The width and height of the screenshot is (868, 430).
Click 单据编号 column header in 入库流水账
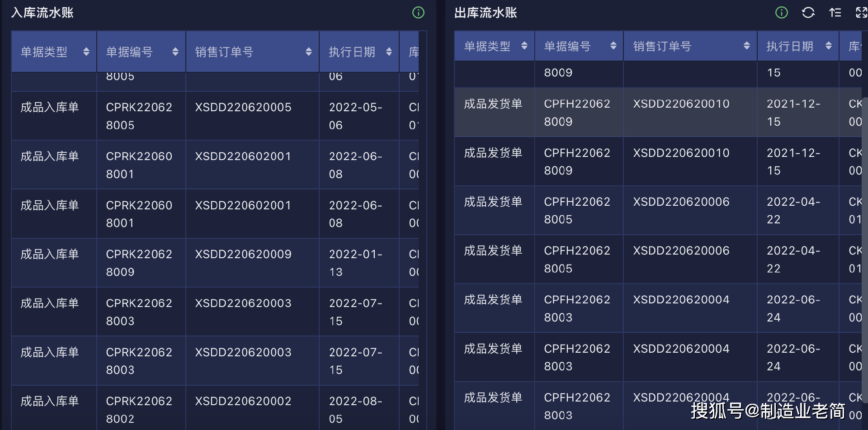coord(141,52)
